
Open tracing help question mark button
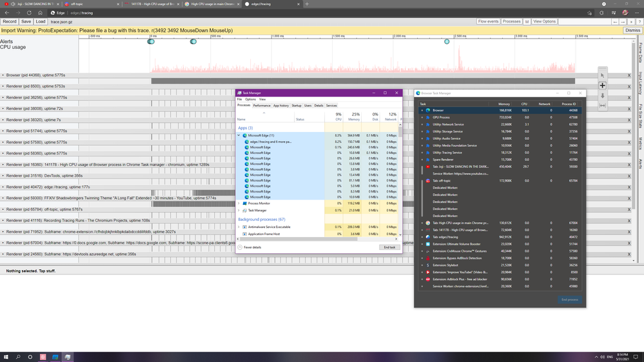click(x=639, y=22)
